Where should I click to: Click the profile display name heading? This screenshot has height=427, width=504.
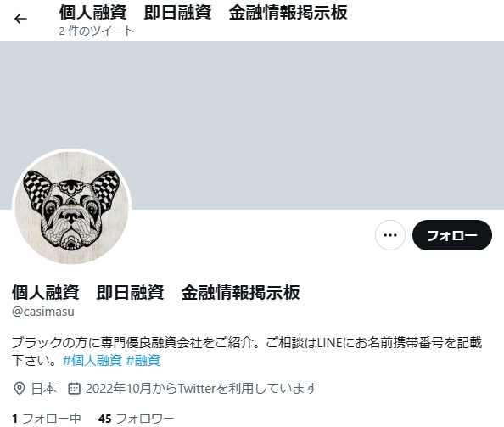pyautogui.click(x=156, y=292)
